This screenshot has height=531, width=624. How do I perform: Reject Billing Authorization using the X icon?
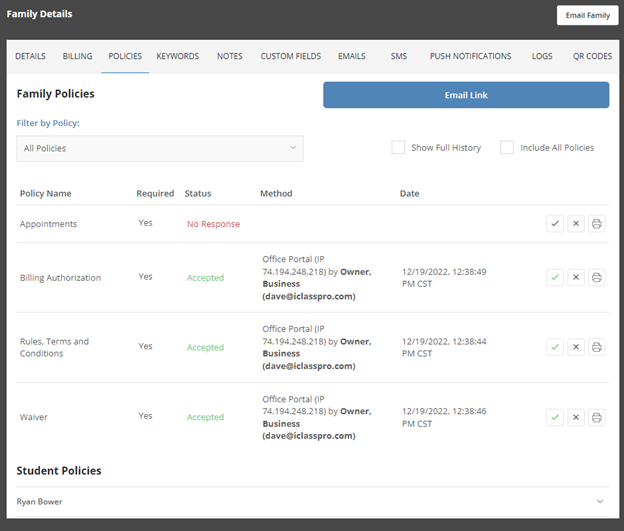tap(576, 277)
